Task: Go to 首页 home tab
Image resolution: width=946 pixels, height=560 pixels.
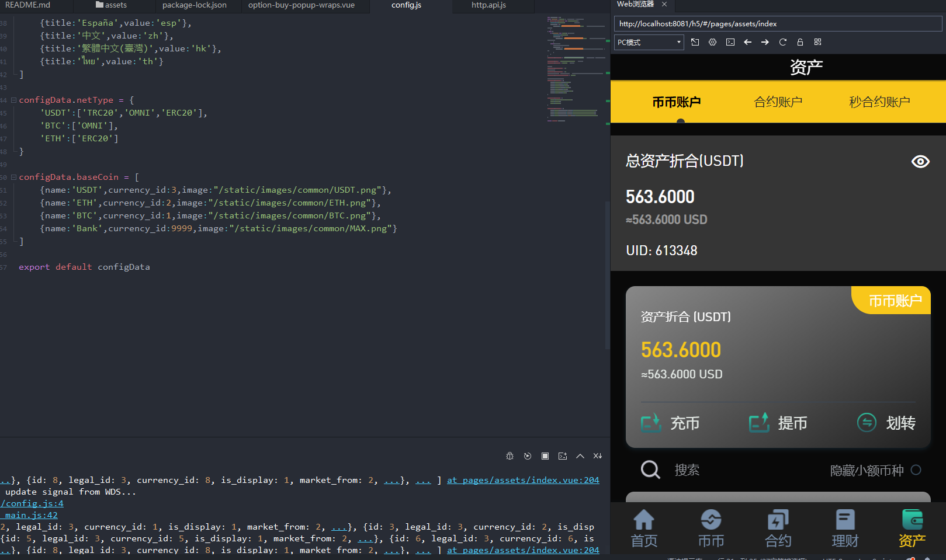Action: pyautogui.click(x=644, y=528)
